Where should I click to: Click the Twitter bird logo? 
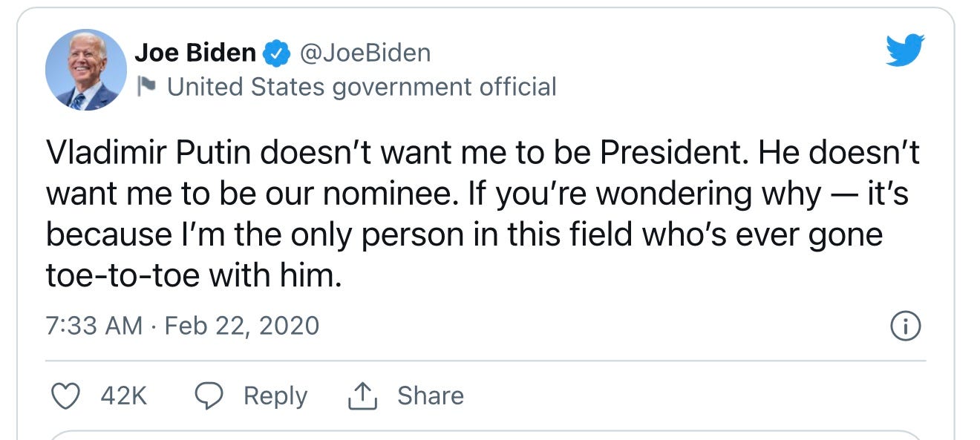(x=905, y=52)
